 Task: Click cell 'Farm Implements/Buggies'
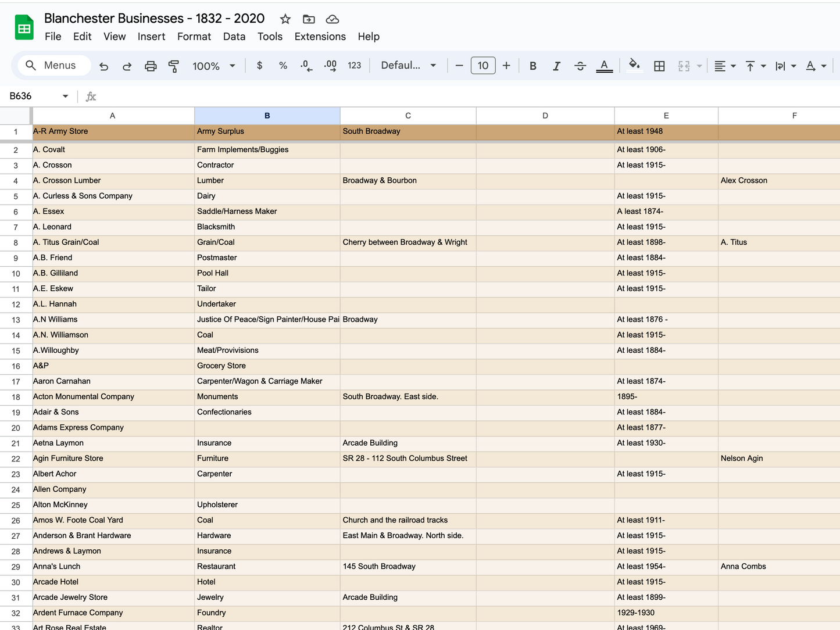(x=267, y=149)
